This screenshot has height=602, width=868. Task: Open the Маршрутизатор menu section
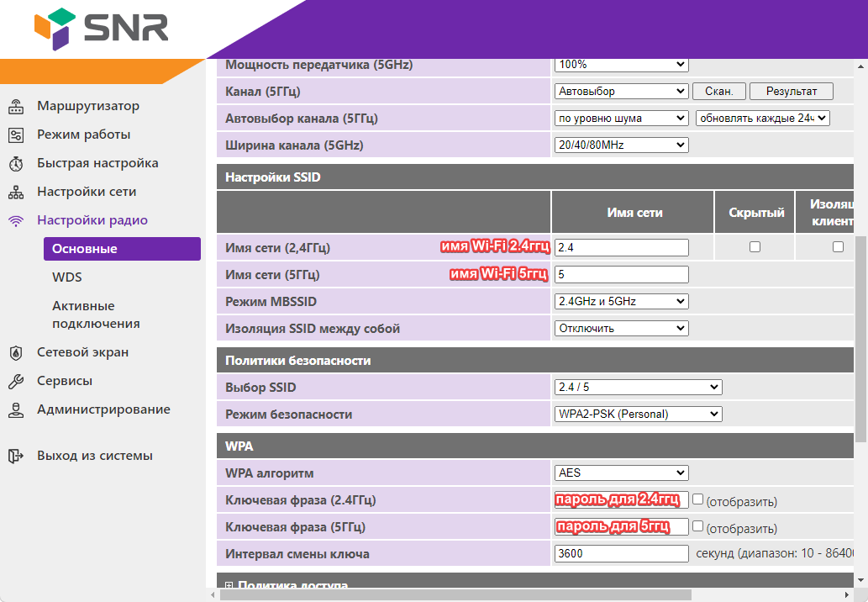tap(88, 106)
